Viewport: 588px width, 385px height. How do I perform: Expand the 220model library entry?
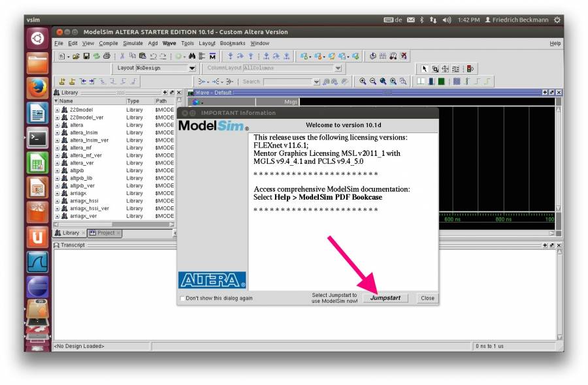pos(57,110)
